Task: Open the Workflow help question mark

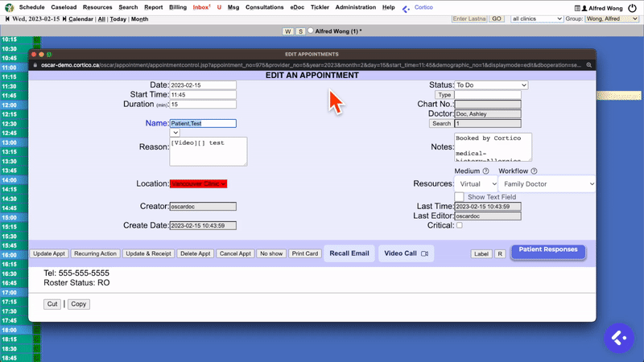Action: 534,171
